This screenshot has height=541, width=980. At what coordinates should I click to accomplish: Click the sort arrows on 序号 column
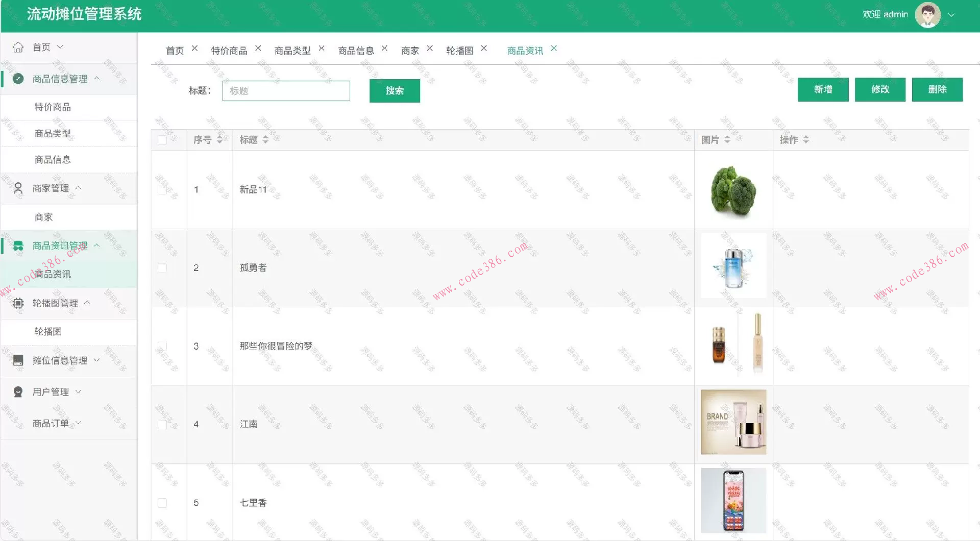(x=219, y=139)
